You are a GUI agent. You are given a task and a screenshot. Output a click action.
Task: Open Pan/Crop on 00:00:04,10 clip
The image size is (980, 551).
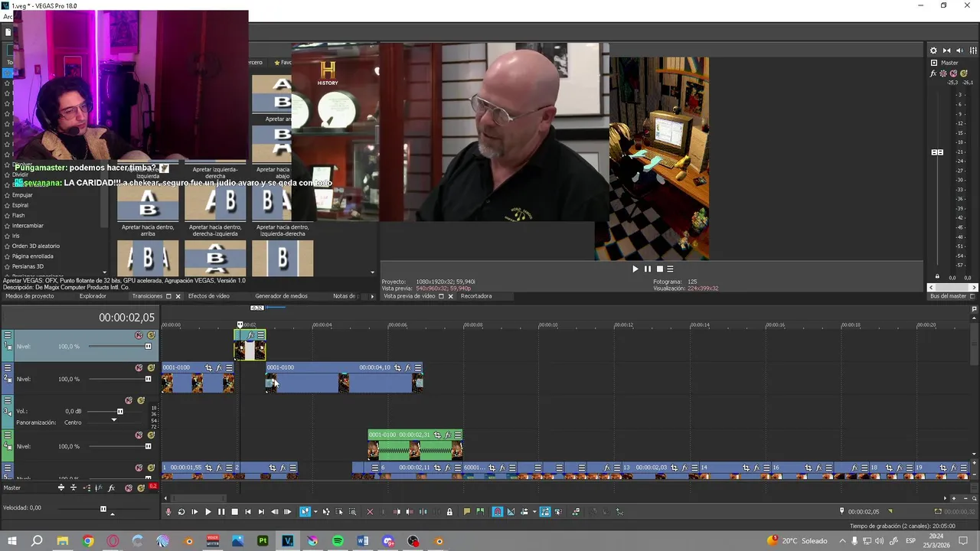click(397, 368)
